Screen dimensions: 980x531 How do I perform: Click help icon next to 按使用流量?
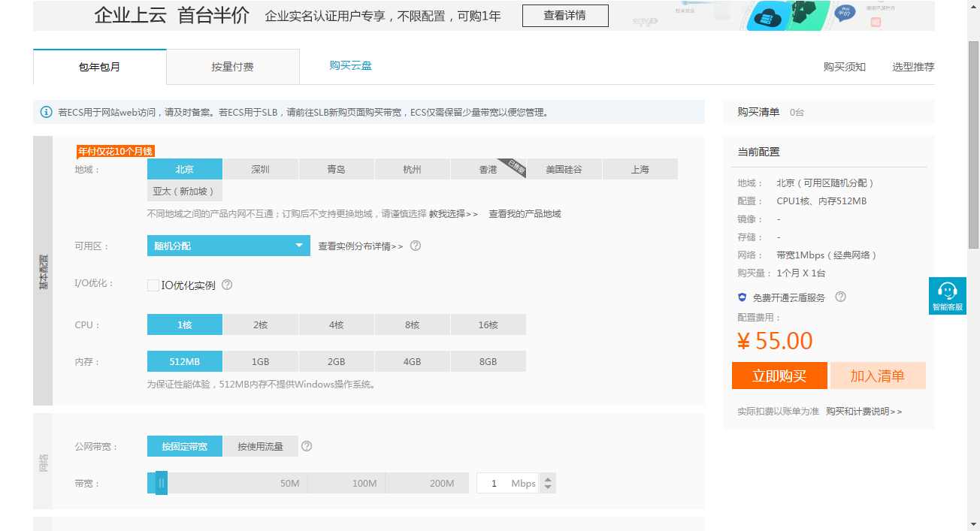[x=307, y=446]
